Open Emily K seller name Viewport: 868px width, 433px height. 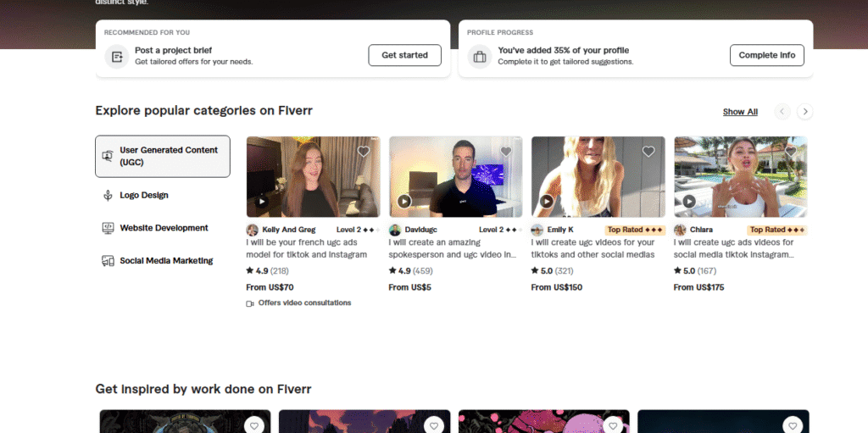[560, 230]
